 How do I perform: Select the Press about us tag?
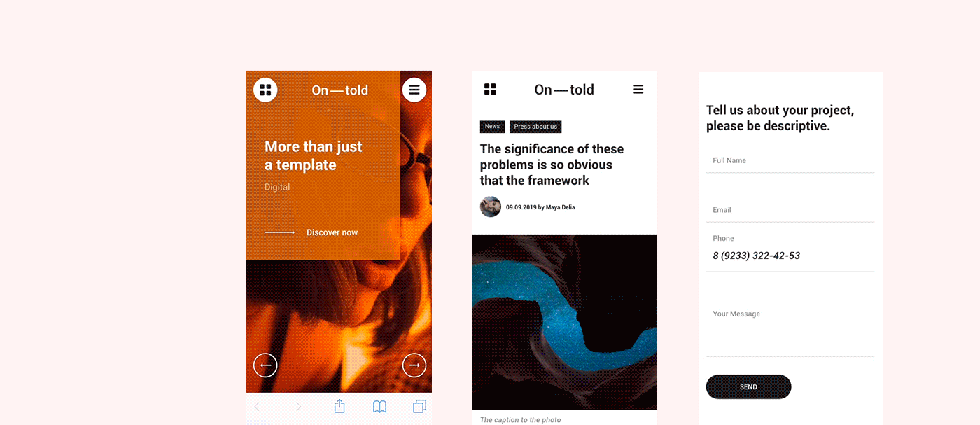[535, 127]
